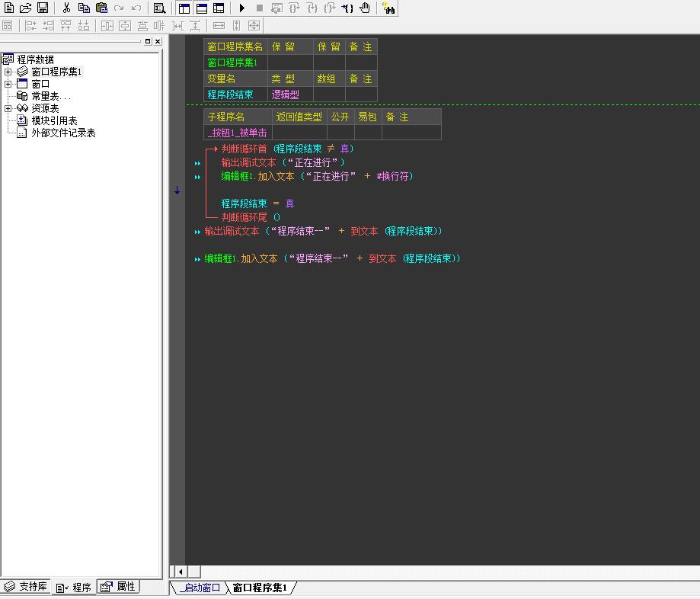Select 外部文件记录表 in the program tree
The height and width of the screenshot is (599, 700).
[63, 133]
